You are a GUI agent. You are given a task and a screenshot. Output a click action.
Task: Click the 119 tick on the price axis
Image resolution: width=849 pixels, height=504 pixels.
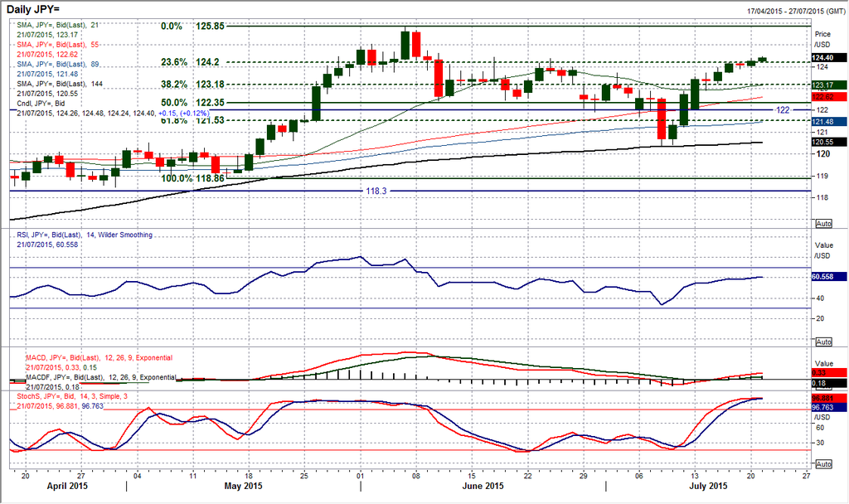click(822, 176)
